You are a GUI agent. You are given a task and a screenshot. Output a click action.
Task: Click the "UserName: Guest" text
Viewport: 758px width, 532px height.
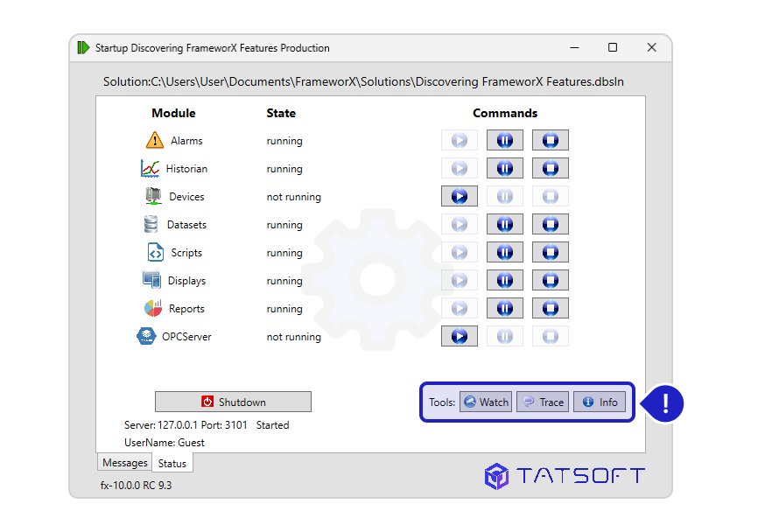coord(165,443)
